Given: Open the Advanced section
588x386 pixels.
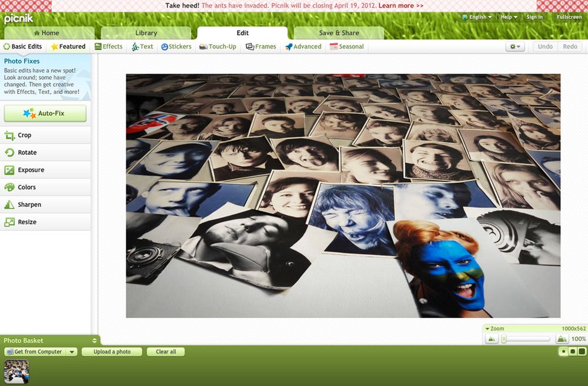Looking at the screenshot, I should (x=303, y=46).
